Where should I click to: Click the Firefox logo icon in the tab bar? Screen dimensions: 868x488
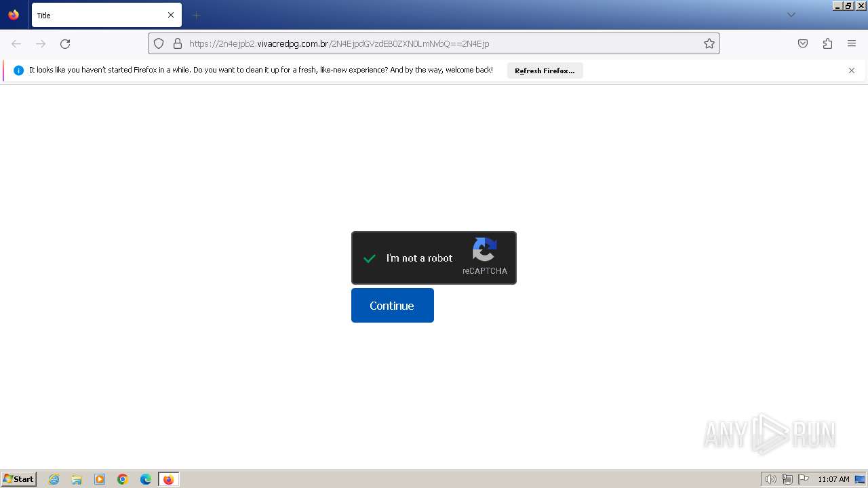click(14, 15)
